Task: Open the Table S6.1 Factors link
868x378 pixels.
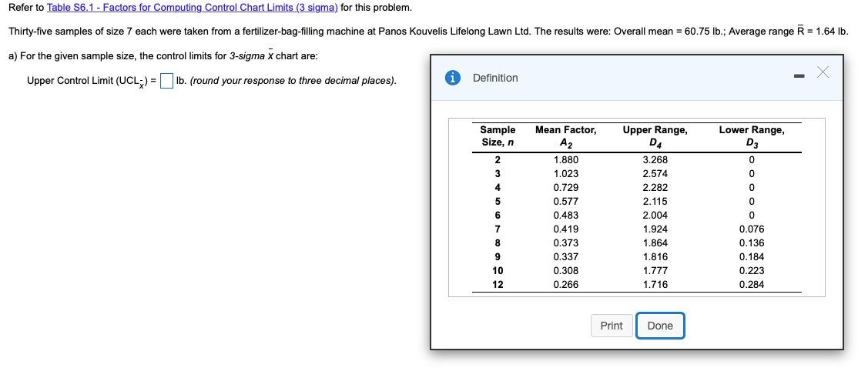Action: click(192, 8)
